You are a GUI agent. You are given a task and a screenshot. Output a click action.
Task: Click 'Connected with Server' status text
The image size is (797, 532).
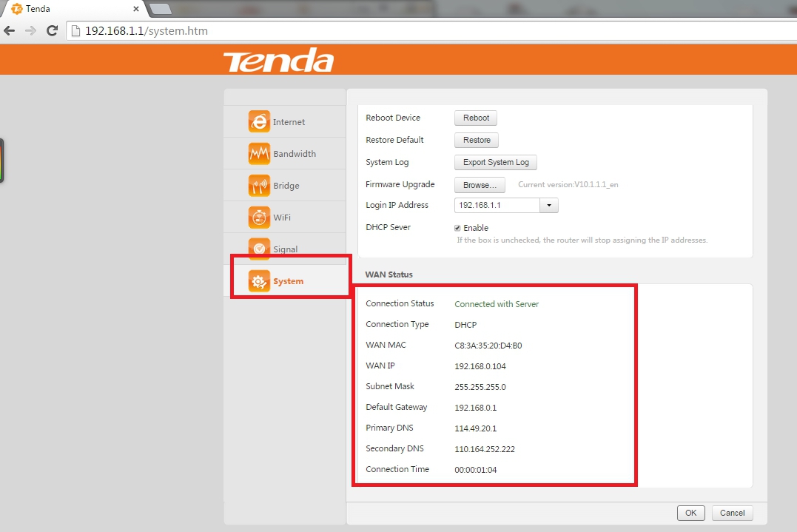(x=497, y=304)
